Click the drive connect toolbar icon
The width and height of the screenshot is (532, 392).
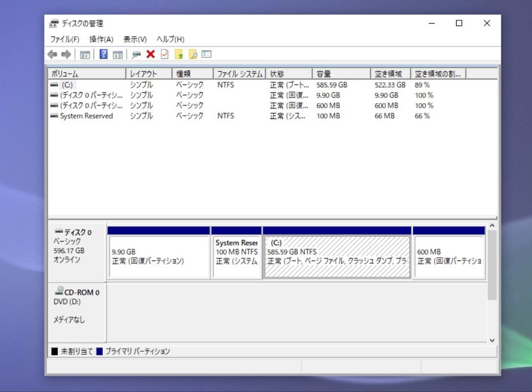[x=136, y=55]
